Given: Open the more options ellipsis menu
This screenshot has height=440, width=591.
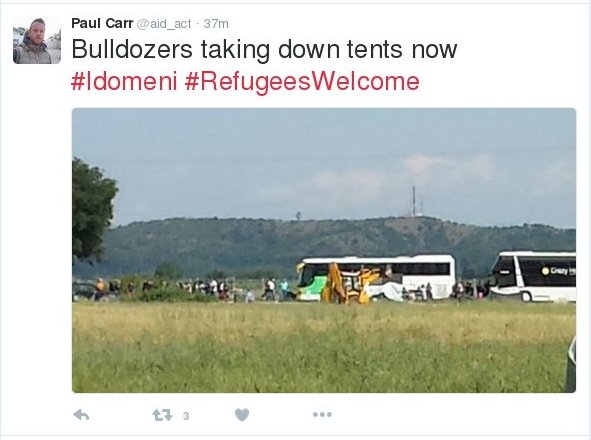Looking at the screenshot, I should [x=322, y=415].
